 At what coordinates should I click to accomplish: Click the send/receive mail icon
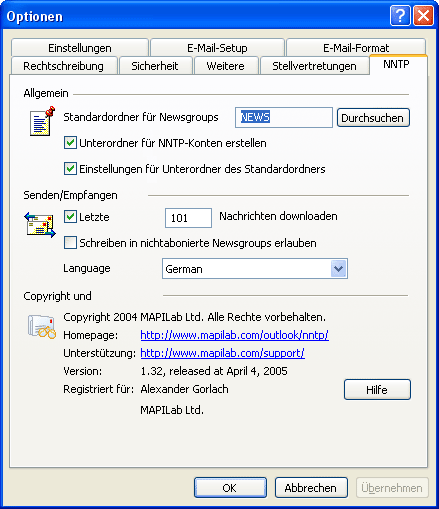pos(40,225)
